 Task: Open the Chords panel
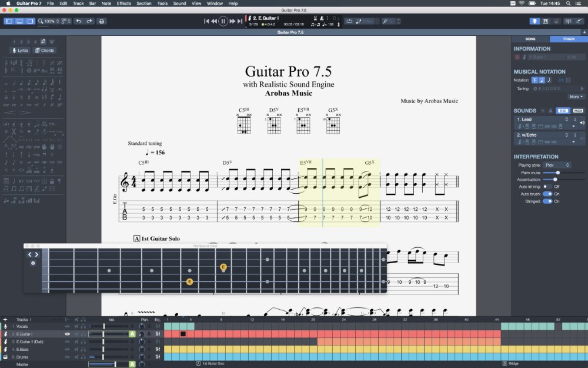click(x=45, y=51)
